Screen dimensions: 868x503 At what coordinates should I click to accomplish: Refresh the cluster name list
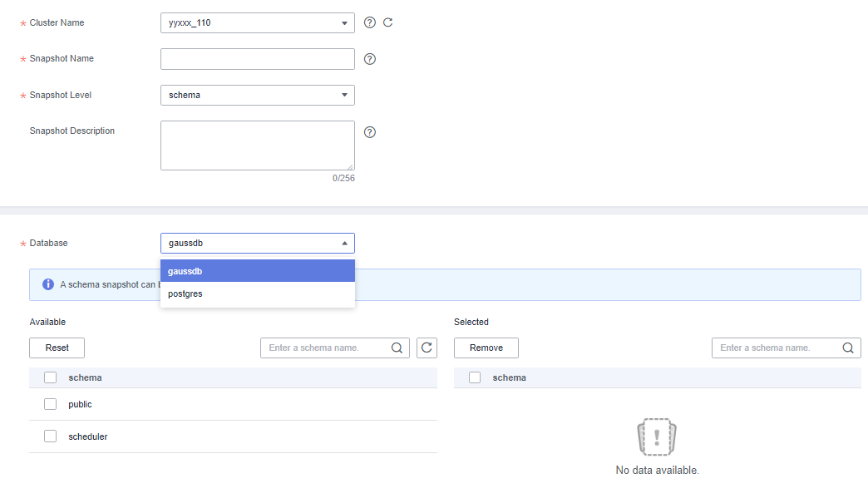coord(387,22)
